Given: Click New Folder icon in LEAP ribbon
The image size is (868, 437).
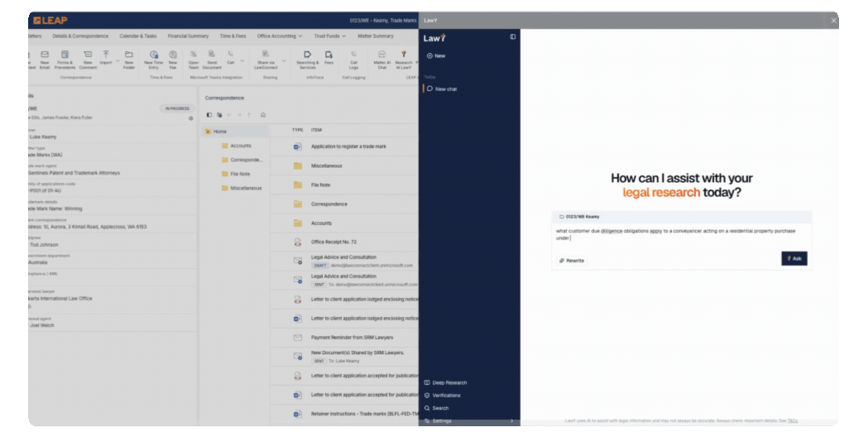Looking at the screenshot, I should [x=129, y=55].
